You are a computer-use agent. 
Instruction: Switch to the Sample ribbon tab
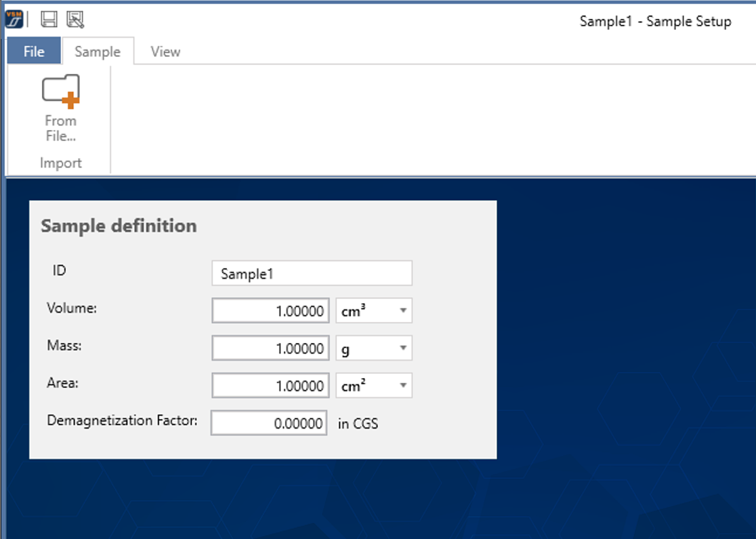[98, 52]
